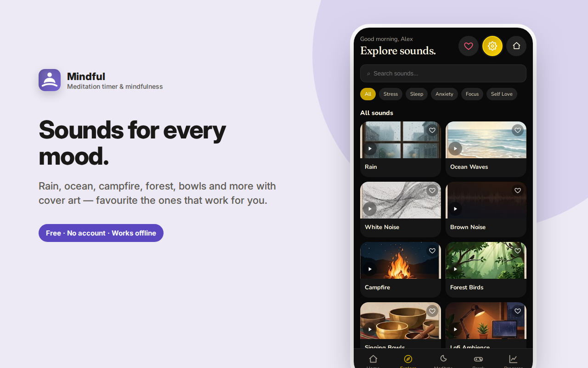Click the Brown Noise waveform cover
The width and height of the screenshot is (588, 368).
click(486, 200)
